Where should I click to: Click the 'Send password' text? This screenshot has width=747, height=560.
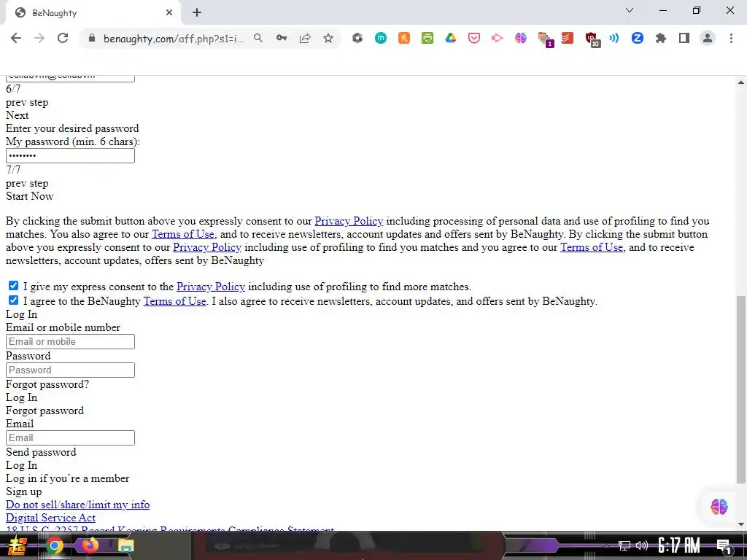coord(41,452)
